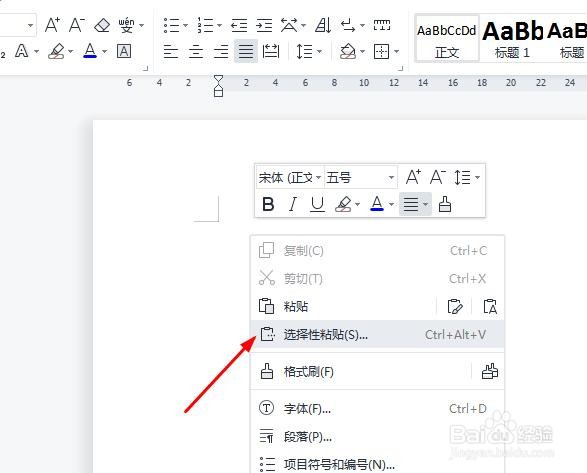Open the phonetic guide (wén) tool

pyautogui.click(x=127, y=25)
